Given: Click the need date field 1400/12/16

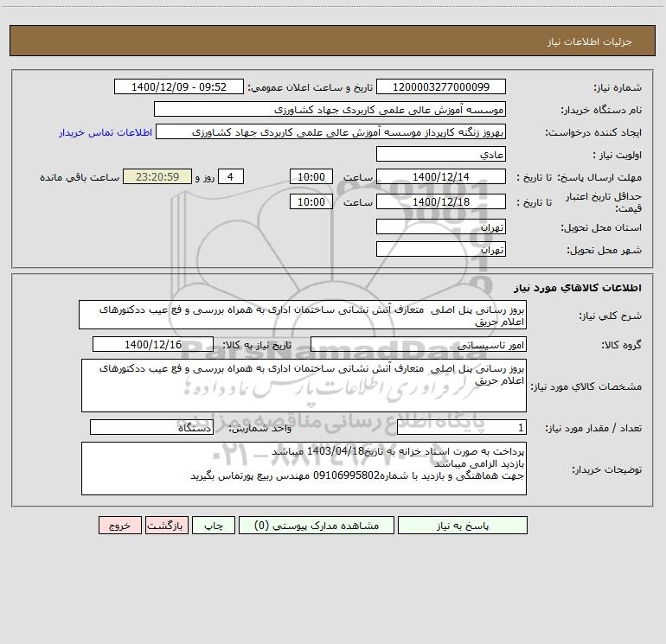Looking at the screenshot, I should coord(153,344).
